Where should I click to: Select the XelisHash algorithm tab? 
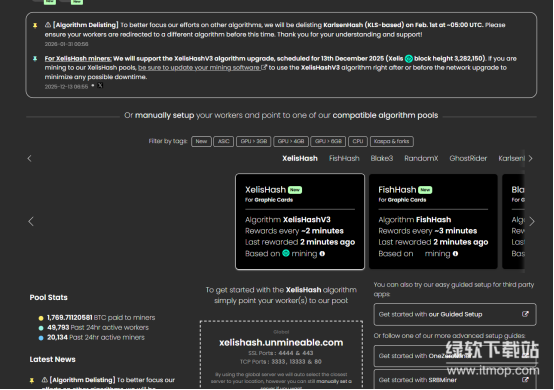pos(300,159)
